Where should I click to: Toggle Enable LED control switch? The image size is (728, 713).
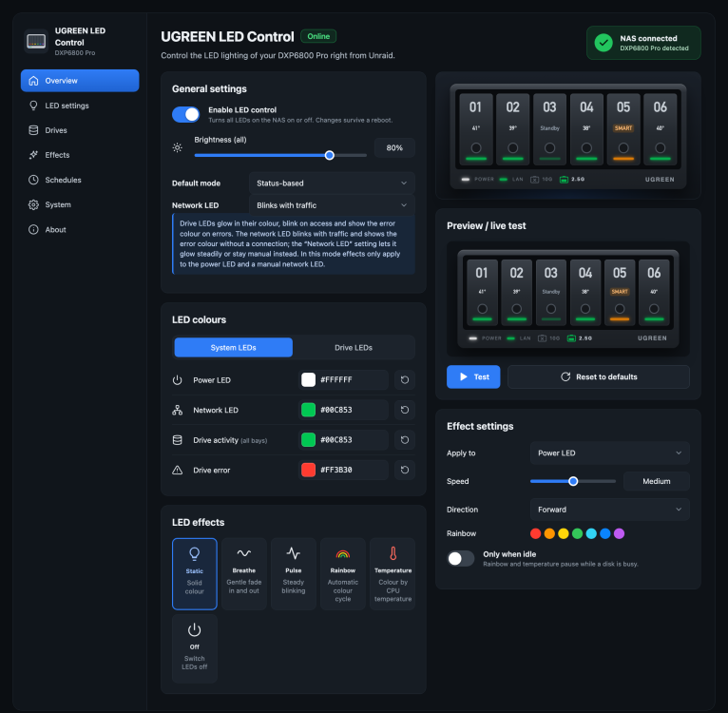tap(185, 114)
